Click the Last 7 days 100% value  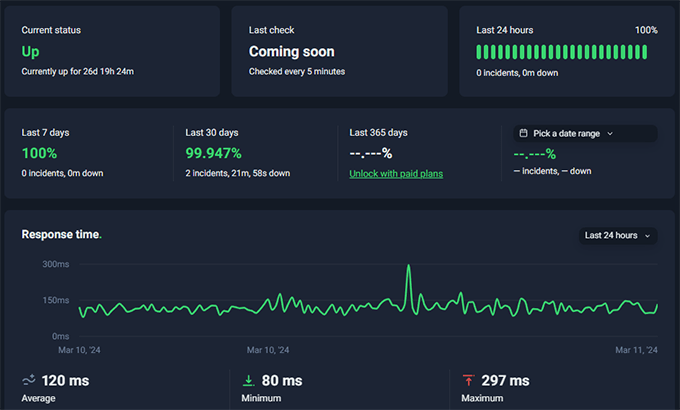pos(39,153)
